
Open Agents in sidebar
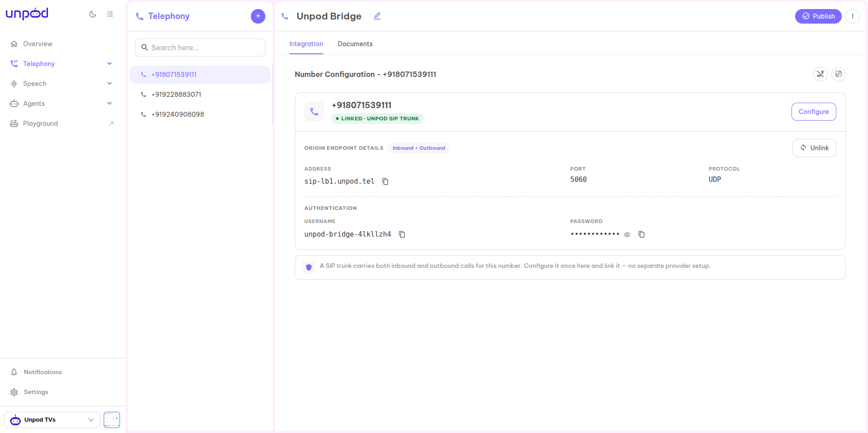tap(34, 104)
